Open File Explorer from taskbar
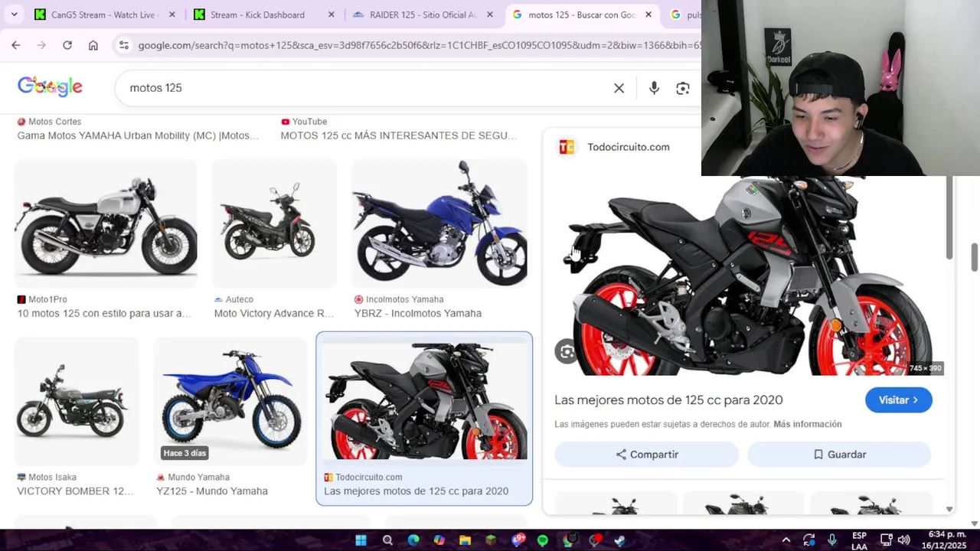This screenshot has height=551, width=980. click(x=465, y=540)
